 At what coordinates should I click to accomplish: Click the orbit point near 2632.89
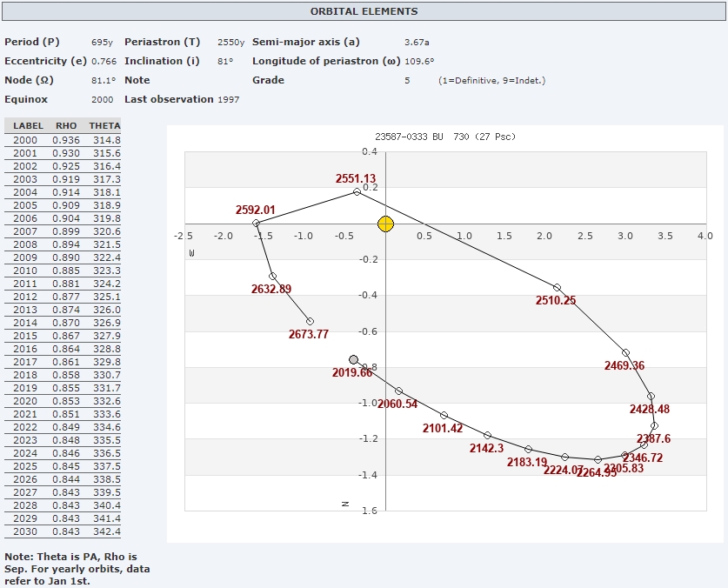point(272,277)
